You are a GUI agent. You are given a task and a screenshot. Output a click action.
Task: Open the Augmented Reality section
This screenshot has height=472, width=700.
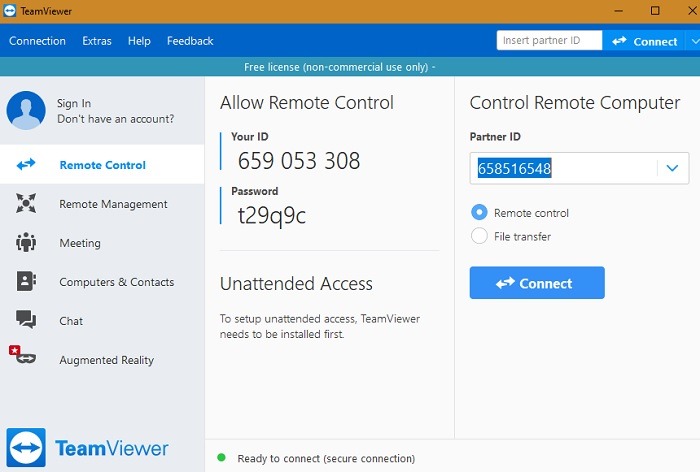coord(102,359)
